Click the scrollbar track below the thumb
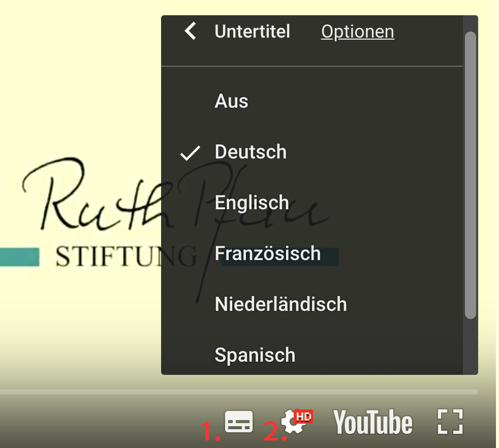This screenshot has width=499, height=448. tap(471, 347)
